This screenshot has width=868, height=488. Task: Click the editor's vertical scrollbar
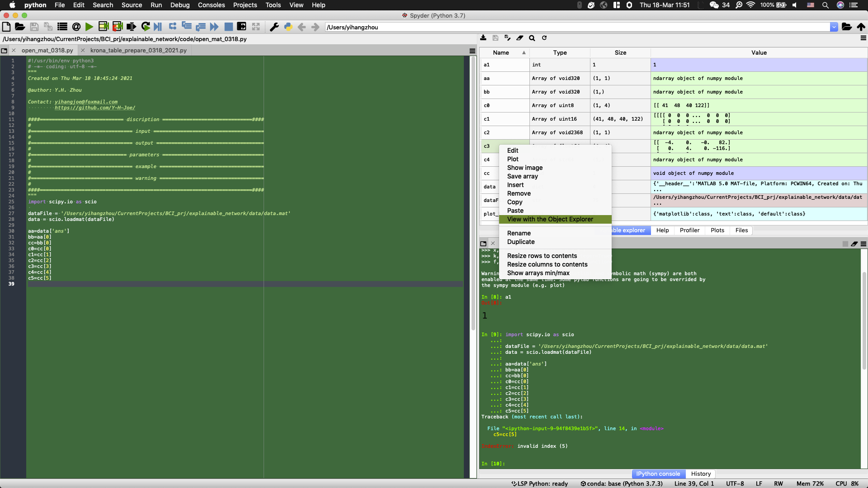click(x=473, y=181)
